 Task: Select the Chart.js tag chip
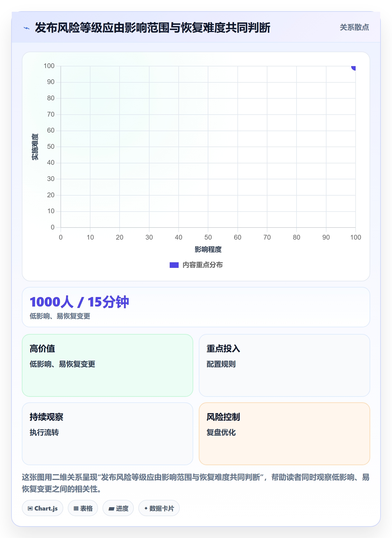coord(43,508)
